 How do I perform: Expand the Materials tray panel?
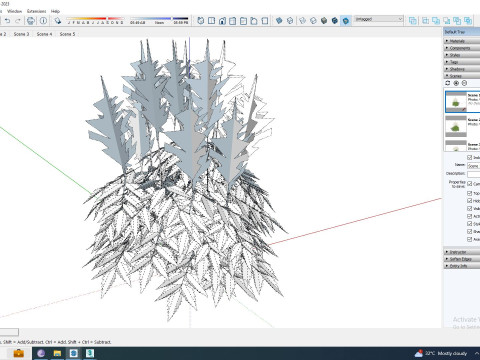coord(462,41)
